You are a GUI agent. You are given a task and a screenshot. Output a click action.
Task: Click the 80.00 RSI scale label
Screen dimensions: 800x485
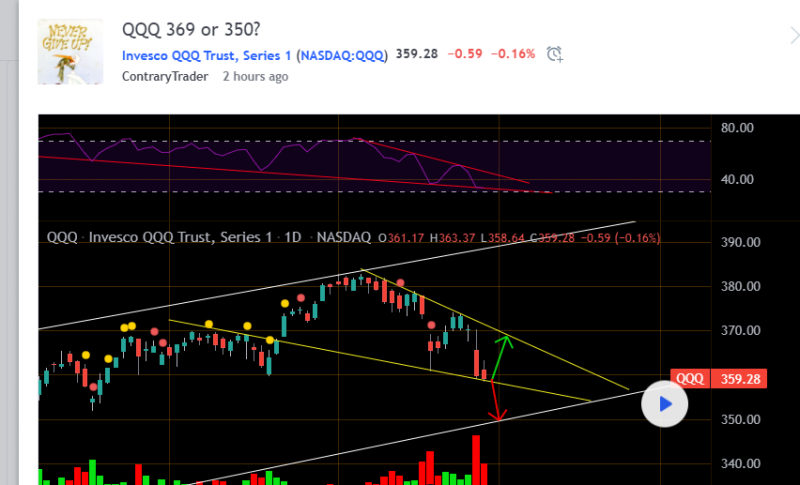coord(736,128)
